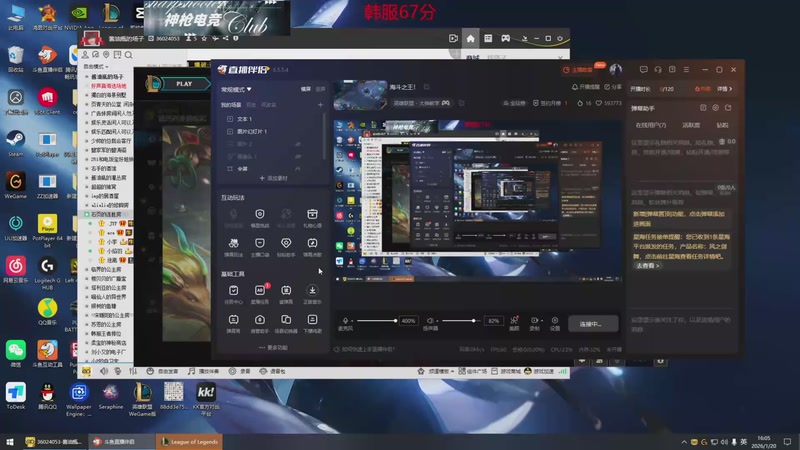Click the 场景切换器 scene switcher icon
The height and width of the screenshot is (450, 800).
(286, 319)
